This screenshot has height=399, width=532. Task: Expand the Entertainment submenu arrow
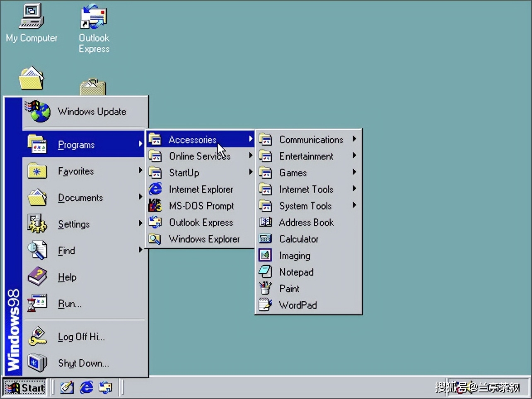354,156
